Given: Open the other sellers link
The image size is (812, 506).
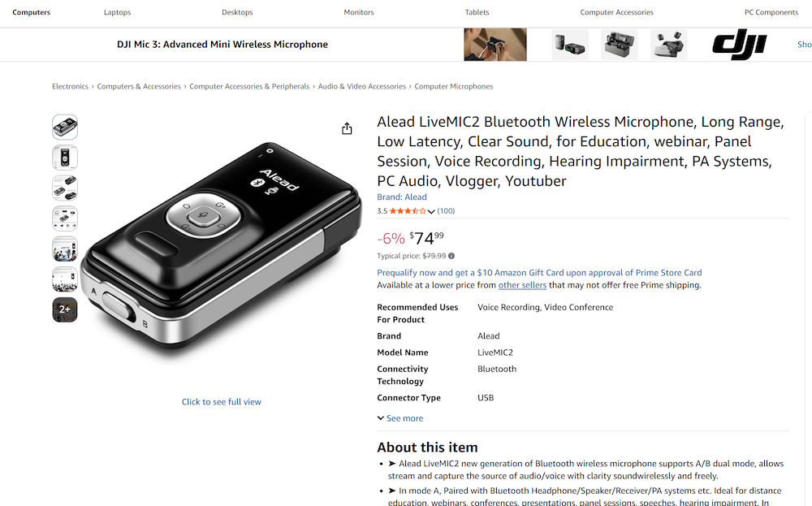Looking at the screenshot, I should tap(522, 285).
